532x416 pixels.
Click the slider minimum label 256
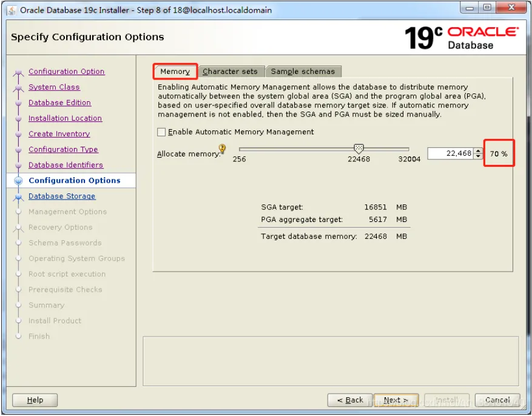[239, 159]
